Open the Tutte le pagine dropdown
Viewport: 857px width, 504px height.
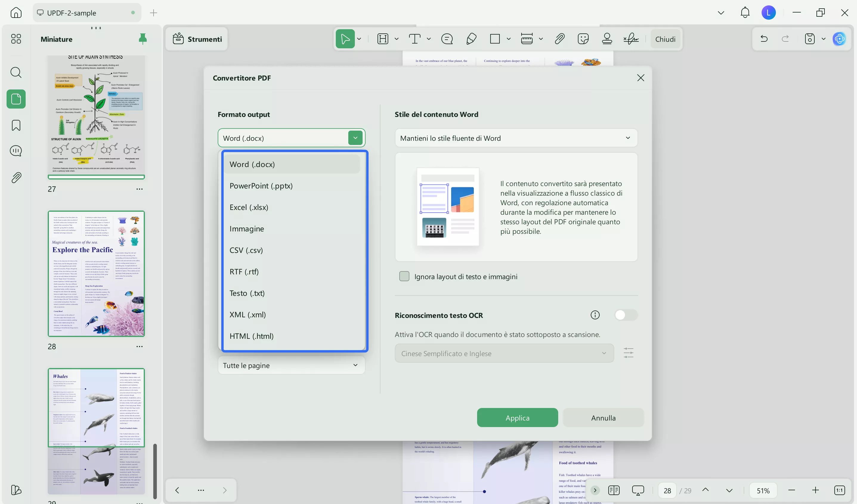[291, 365]
